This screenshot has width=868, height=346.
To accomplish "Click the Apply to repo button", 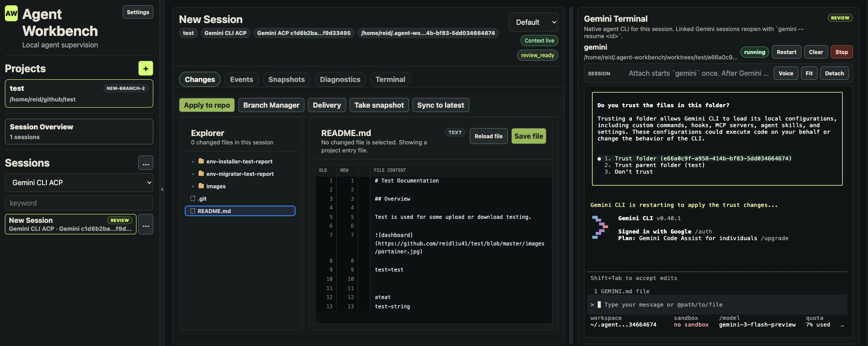I will tap(207, 105).
